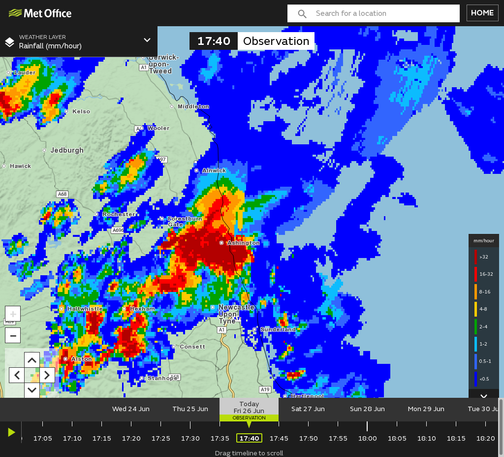504x457 pixels.
Task: Click the 1-2 light blue legend swatch
Action: coord(476,344)
